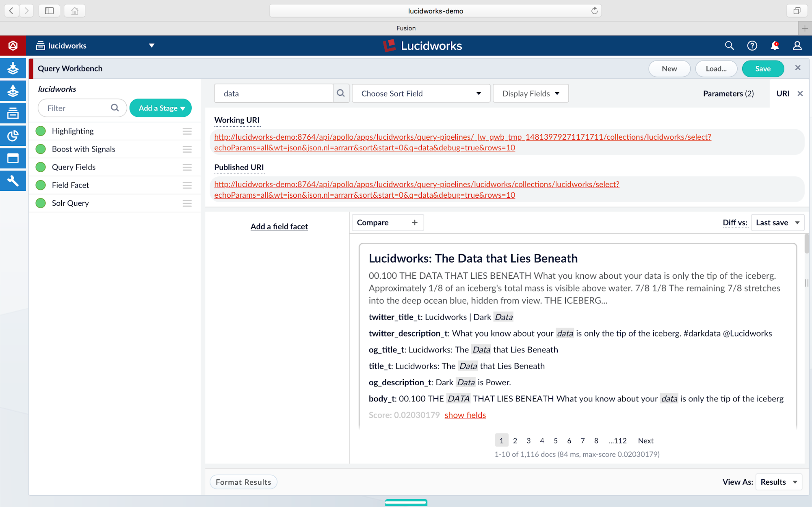Open the Collections sidebar icon
The height and width of the screenshot is (507, 812).
13,113
